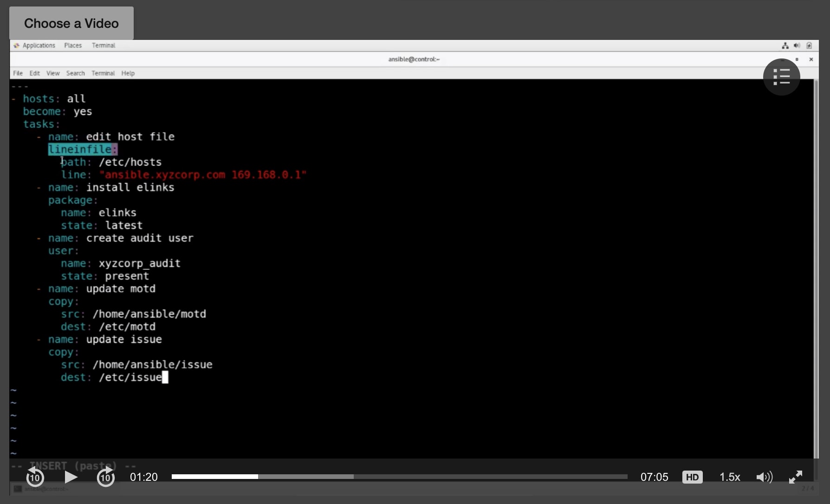Close the terminal window
The height and width of the screenshot is (504, 830).
pyautogui.click(x=811, y=59)
